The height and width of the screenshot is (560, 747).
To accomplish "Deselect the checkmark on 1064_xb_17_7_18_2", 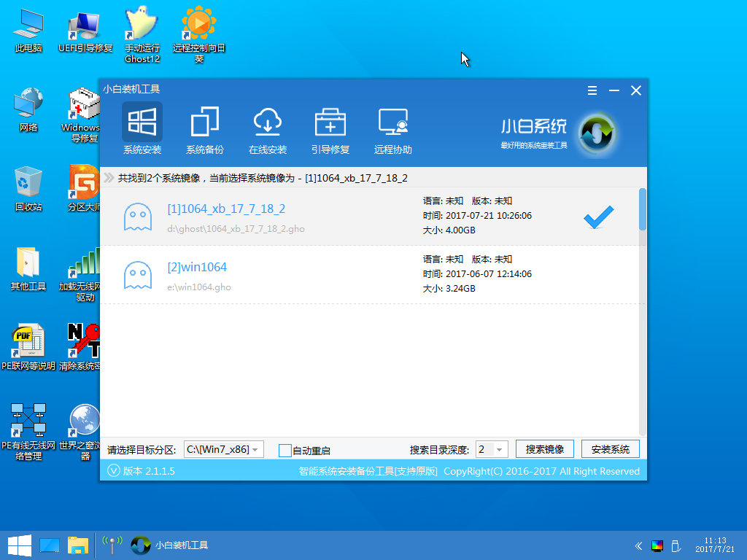I will point(598,217).
